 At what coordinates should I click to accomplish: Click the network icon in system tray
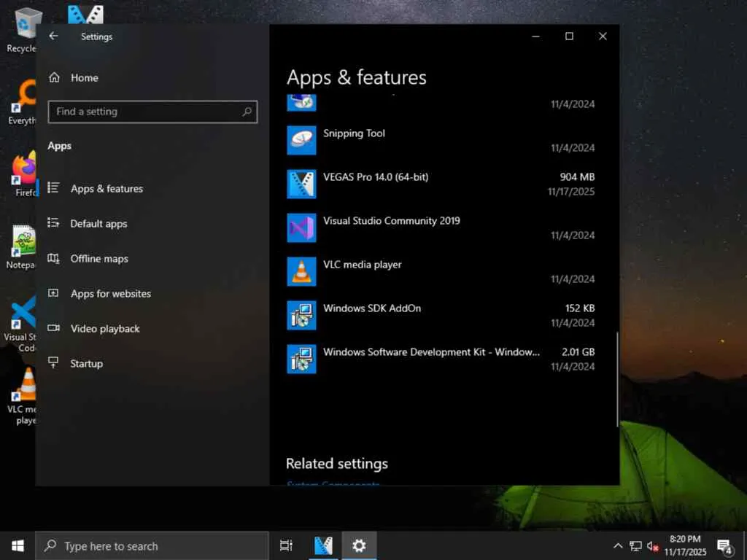pyautogui.click(x=635, y=546)
